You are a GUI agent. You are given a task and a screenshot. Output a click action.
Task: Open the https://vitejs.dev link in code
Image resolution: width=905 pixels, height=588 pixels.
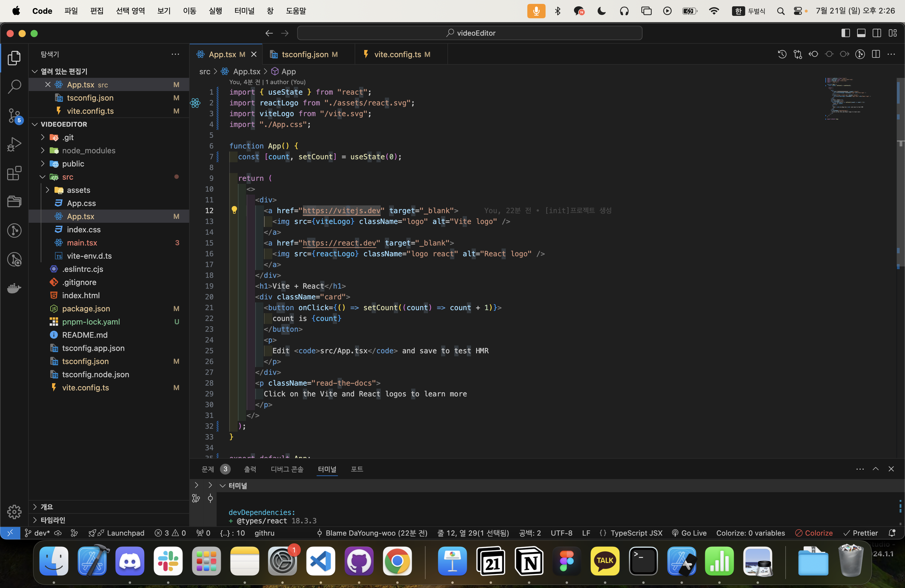click(341, 210)
